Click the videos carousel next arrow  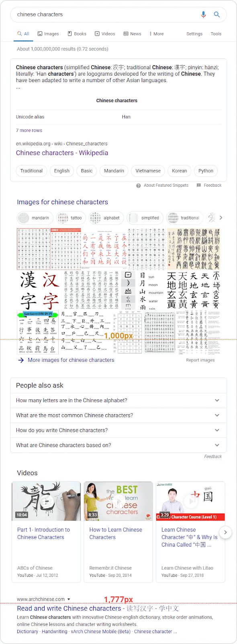[x=225, y=532]
